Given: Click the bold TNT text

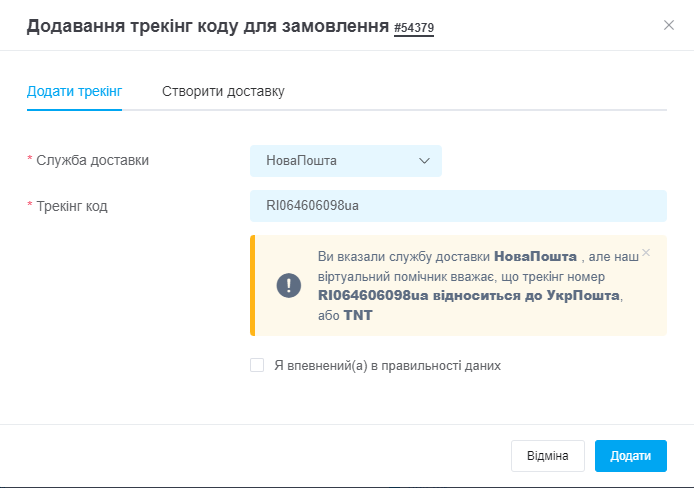Looking at the screenshot, I should 358,315.
